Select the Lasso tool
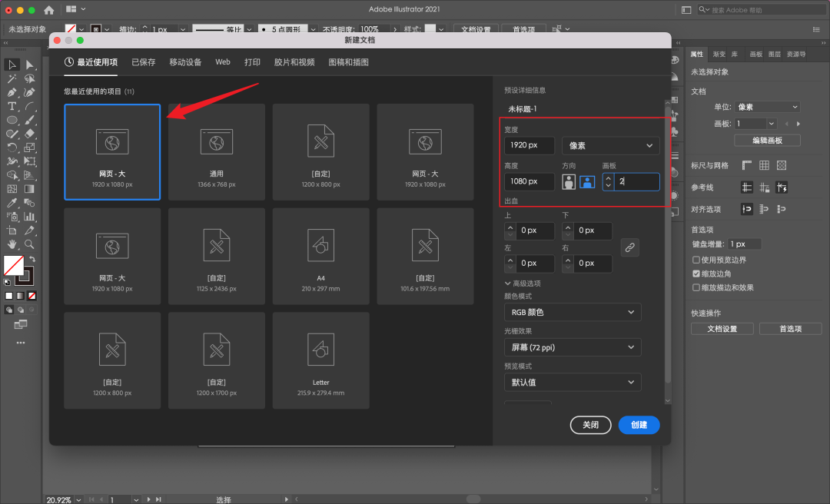 coord(30,78)
